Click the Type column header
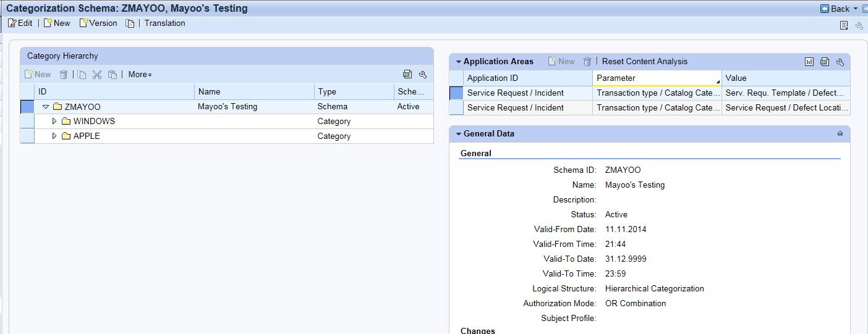Viewport: 868px width, 334px height. 354,91
